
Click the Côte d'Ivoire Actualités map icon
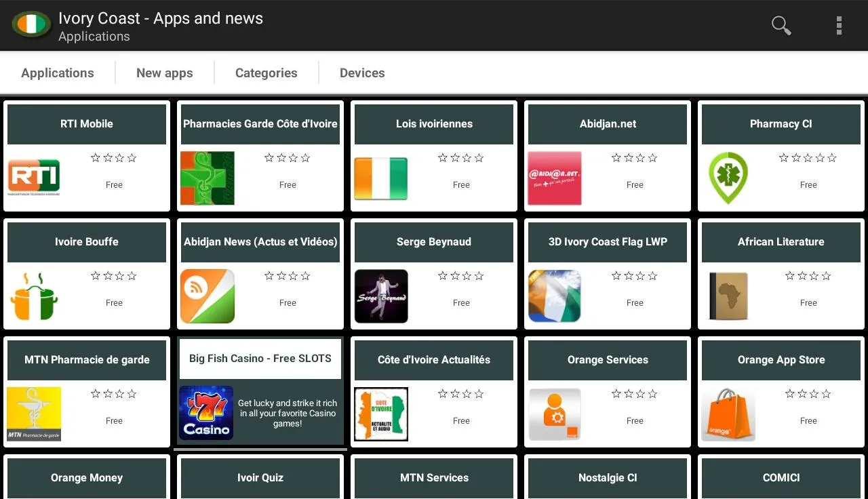tap(381, 414)
